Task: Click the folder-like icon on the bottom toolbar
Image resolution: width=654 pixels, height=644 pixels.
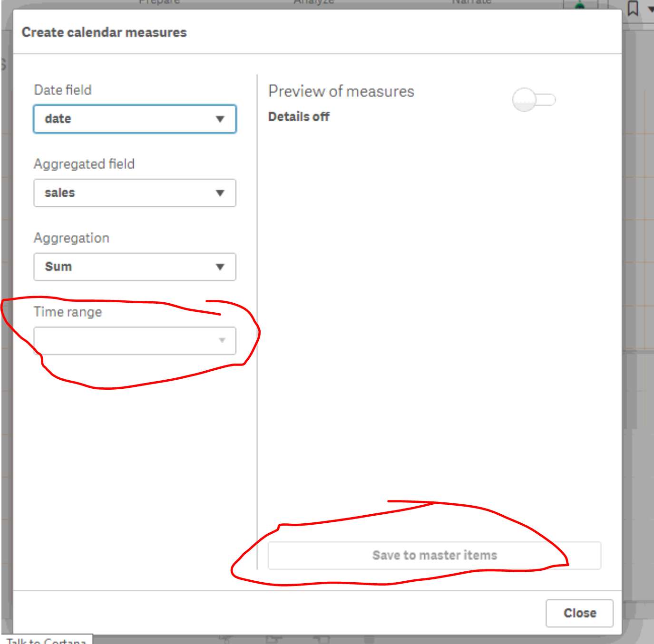Action: pyautogui.click(x=272, y=639)
